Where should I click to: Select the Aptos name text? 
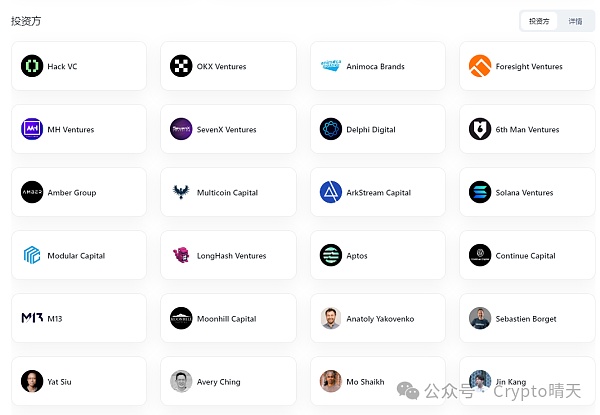click(x=357, y=256)
